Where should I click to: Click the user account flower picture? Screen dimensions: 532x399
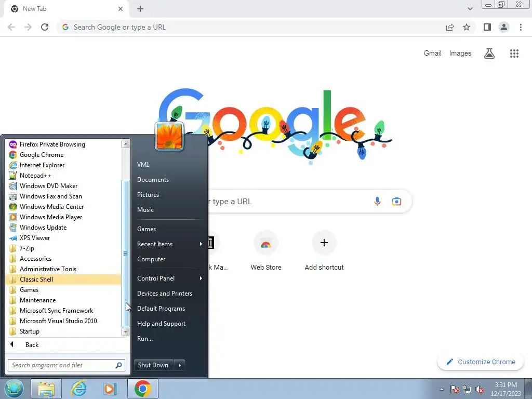point(169,137)
